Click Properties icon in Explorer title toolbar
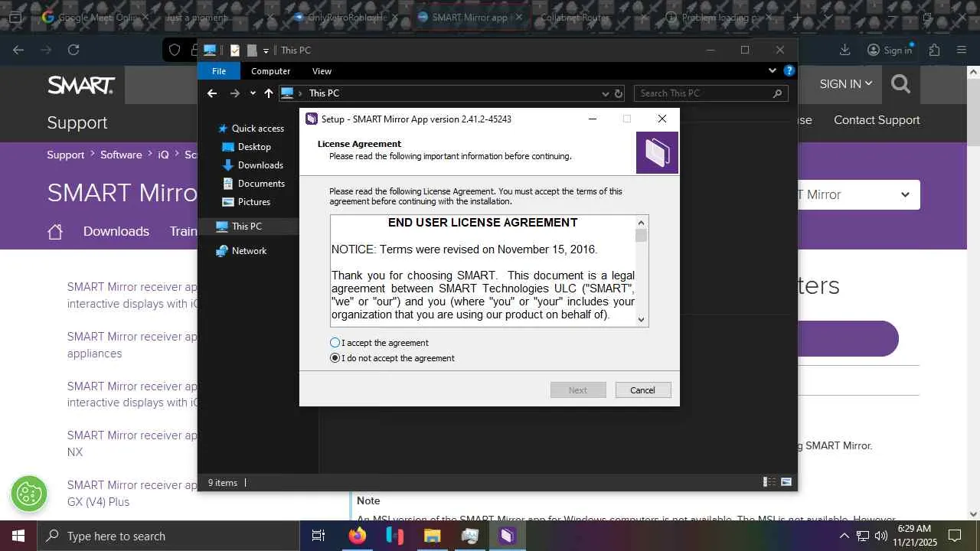The width and height of the screenshot is (980, 551). 235,51
